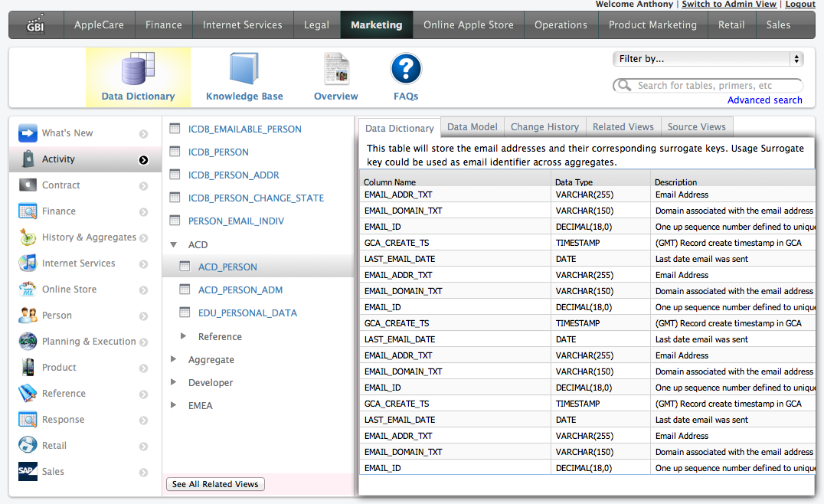Select Finance in the top menu bar
The image size is (824, 504).
(164, 25)
